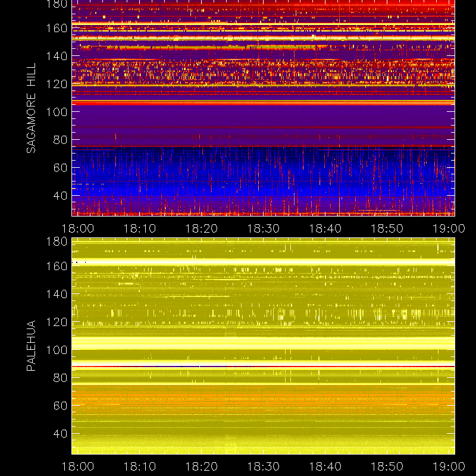Choose the 140 tick label on Palehua axis

(57, 294)
